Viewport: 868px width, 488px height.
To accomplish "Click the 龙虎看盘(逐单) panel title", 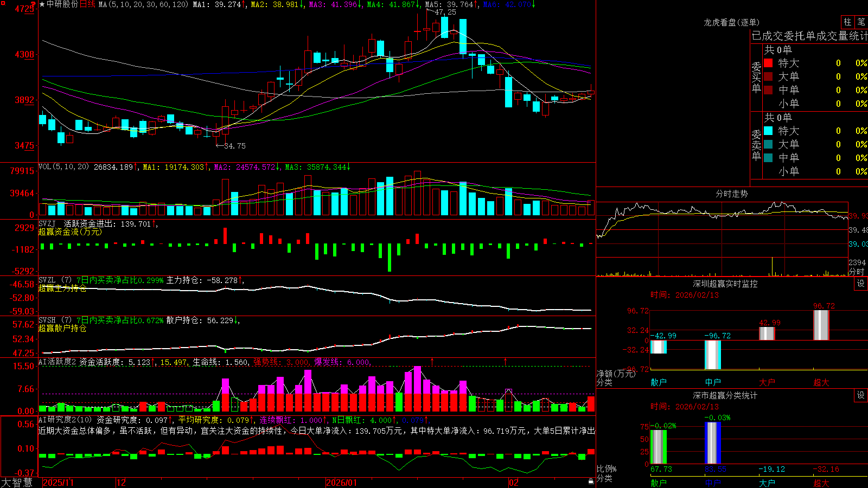I will coord(731,22).
